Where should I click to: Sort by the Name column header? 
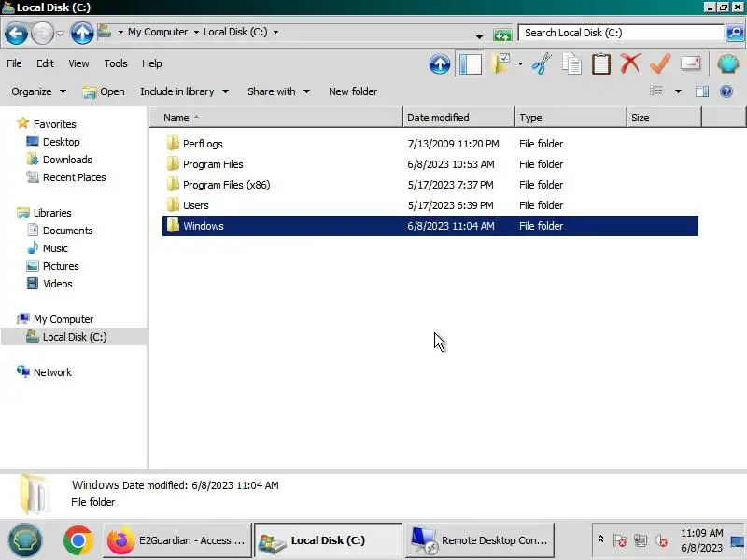[x=276, y=118]
